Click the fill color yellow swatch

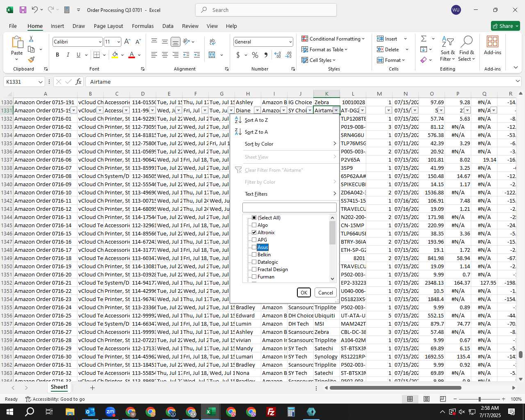click(x=115, y=55)
